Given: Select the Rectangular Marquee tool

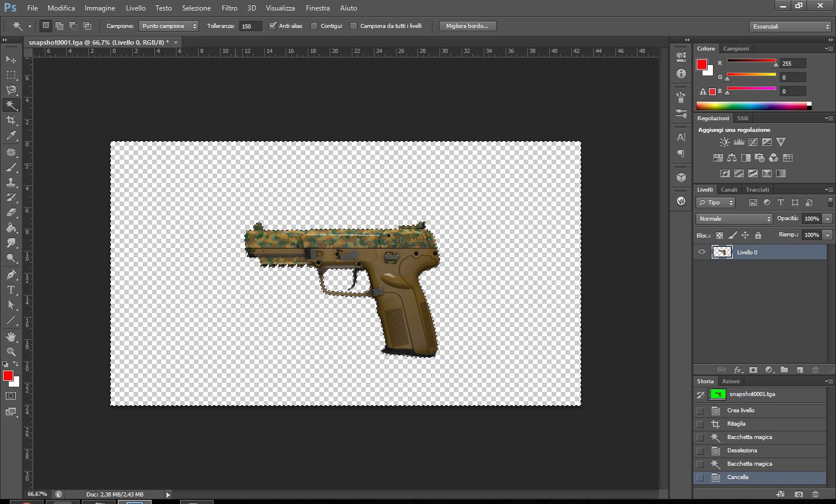Looking at the screenshot, I should (11, 74).
